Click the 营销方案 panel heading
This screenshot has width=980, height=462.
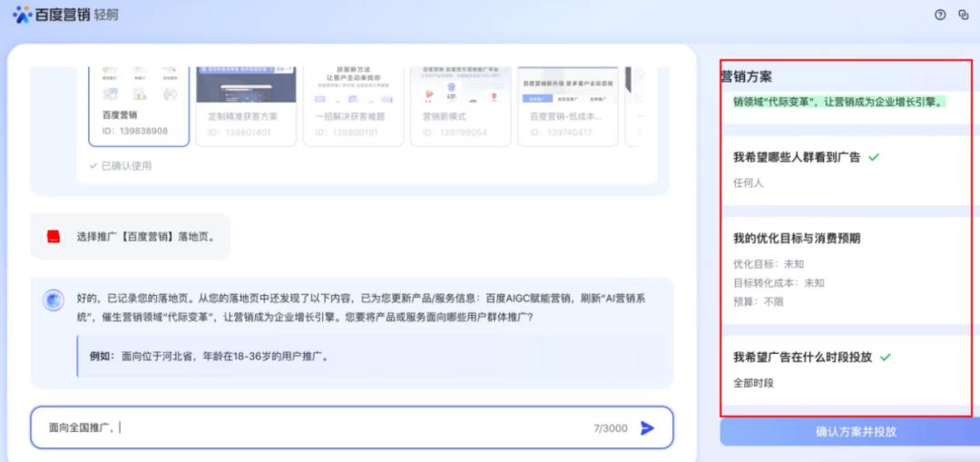[746, 77]
